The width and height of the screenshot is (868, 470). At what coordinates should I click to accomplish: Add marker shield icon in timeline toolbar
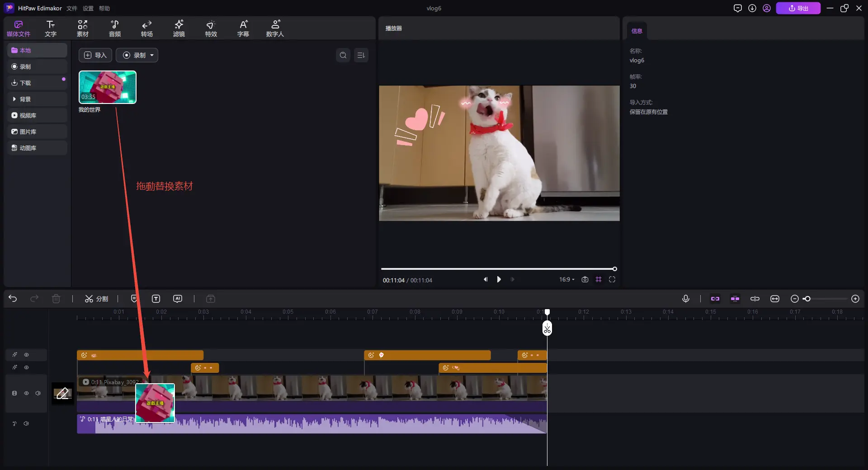134,299
